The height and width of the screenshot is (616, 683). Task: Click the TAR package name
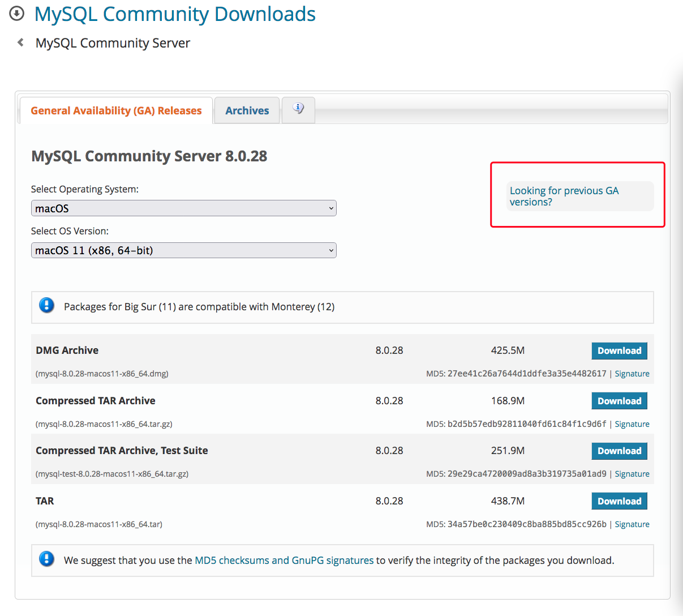[45, 501]
